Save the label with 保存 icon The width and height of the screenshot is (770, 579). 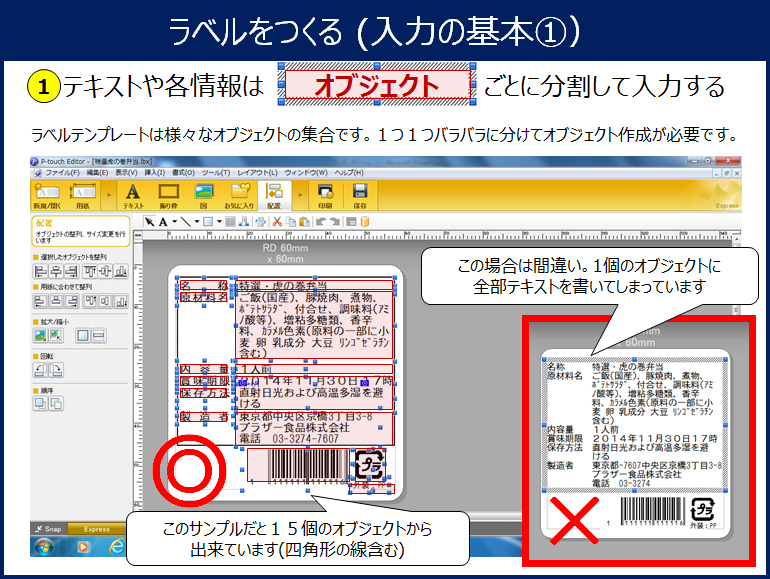pos(360,195)
